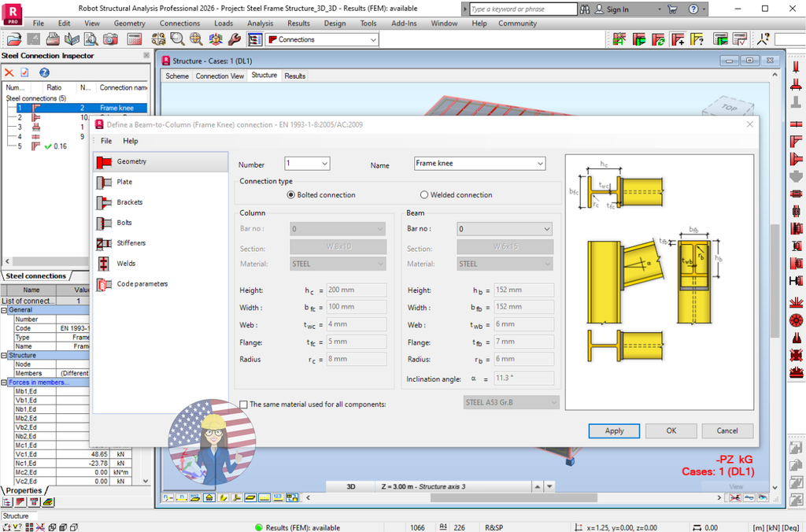Open the connection verification toolbar icon
The height and width of the screenshot is (532, 806).
click(x=739, y=40)
